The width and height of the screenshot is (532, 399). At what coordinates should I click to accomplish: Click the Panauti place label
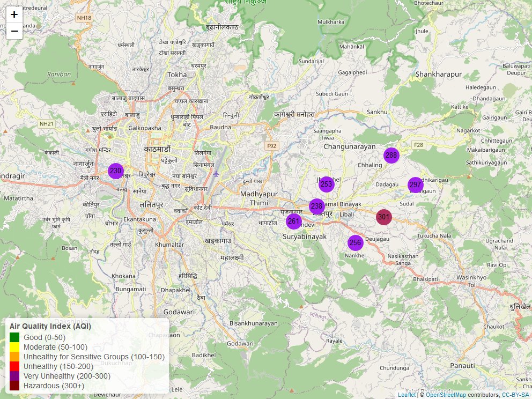pyautogui.click(x=462, y=366)
